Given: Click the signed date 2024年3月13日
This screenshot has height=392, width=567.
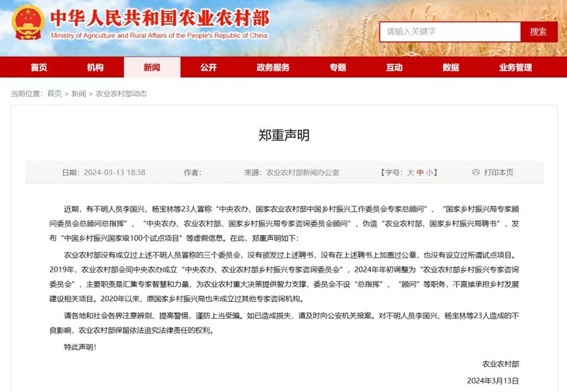Looking at the screenshot, I should [x=493, y=380].
